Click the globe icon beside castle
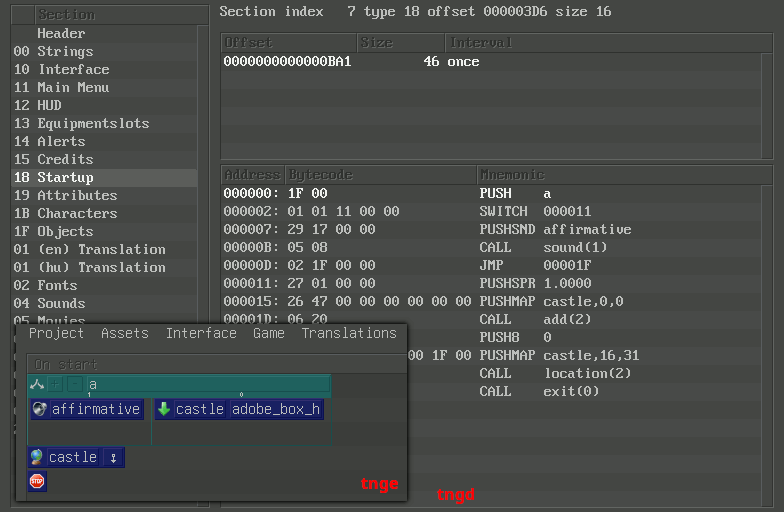The height and width of the screenshot is (512, 784). 37,457
